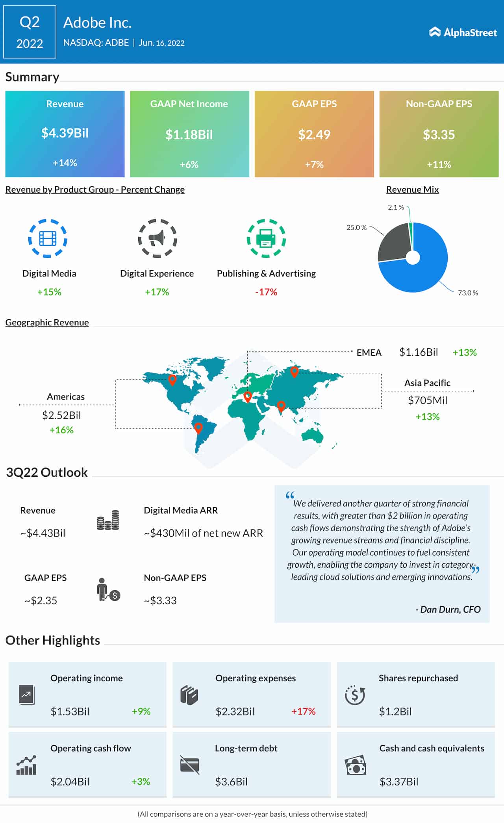
Task: Click the NASDAQ: ADBE ticker text
Action: tap(96, 43)
